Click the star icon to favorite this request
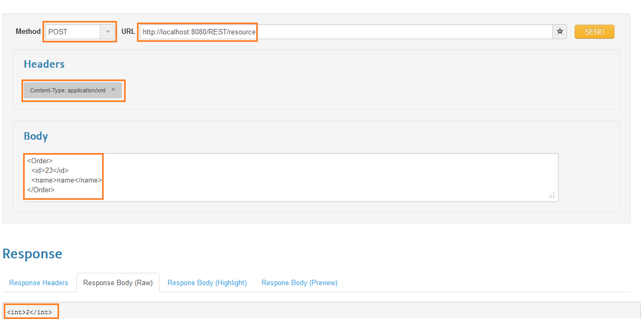Screen dimensions: 644x319 [559, 32]
